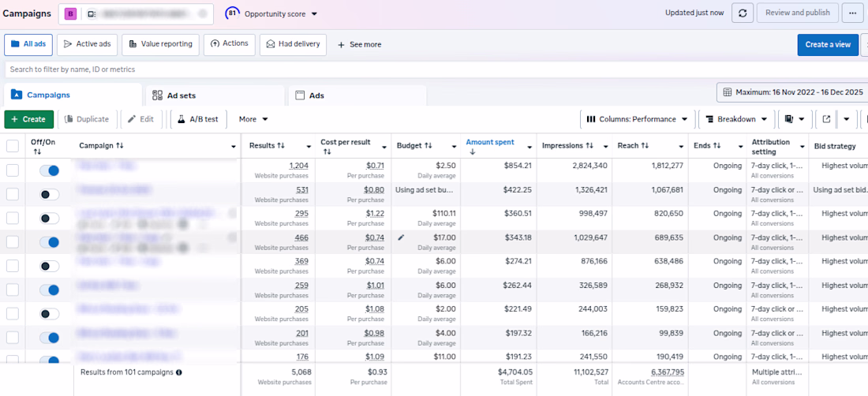Image resolution: width=868 pixels, height=396 pixels.
Task: Tick the select-all campaigns checkbox
Action: (12, 146)
